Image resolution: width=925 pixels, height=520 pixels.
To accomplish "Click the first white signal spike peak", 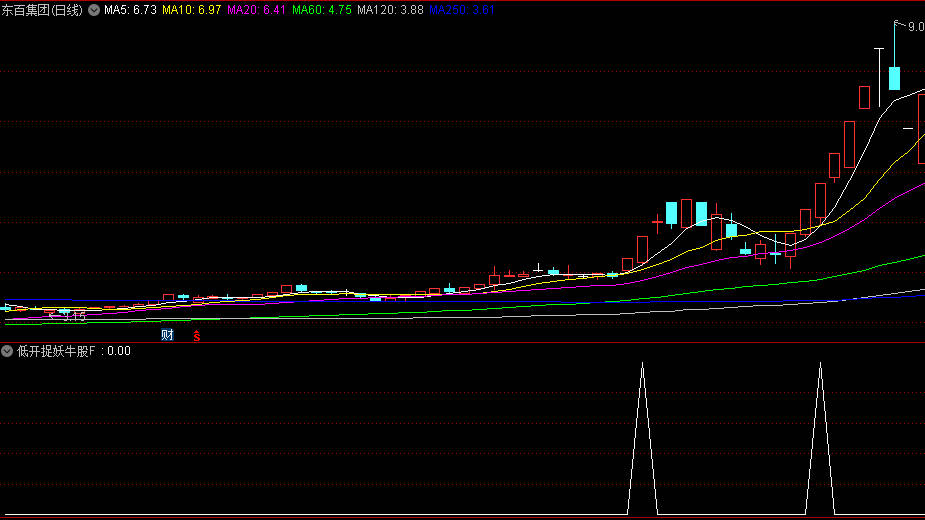I will coord(642,365).
